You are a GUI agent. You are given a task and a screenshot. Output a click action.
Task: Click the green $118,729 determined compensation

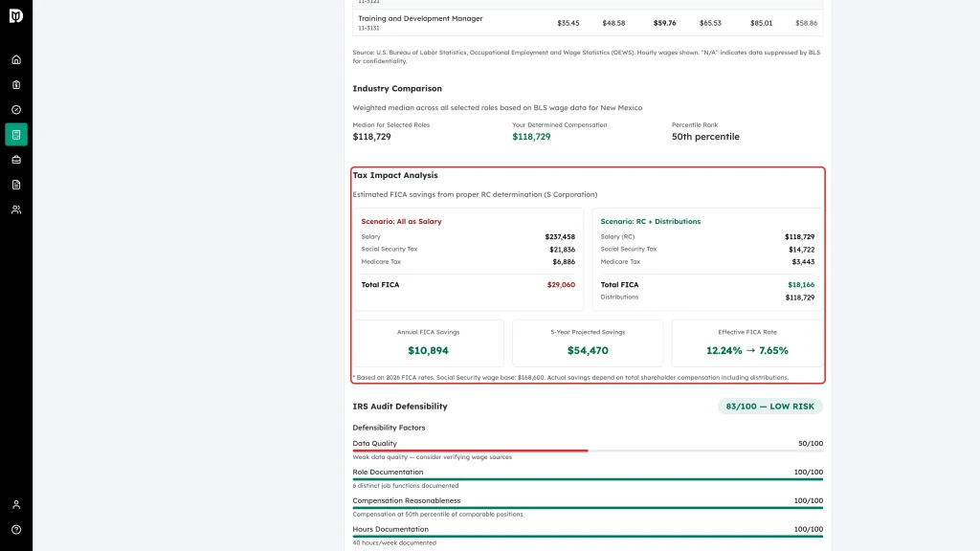531,137
